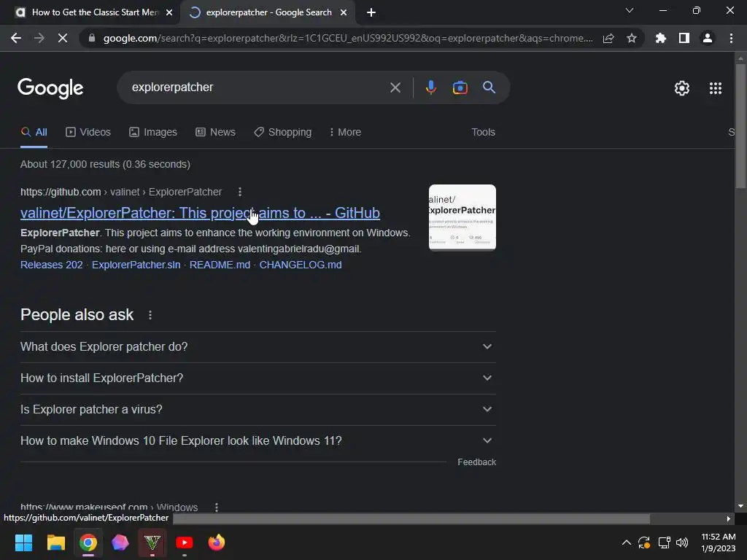Click the vertical page scrollbar thumb
This screenshot has height=560, width=747.
point(740,125)
